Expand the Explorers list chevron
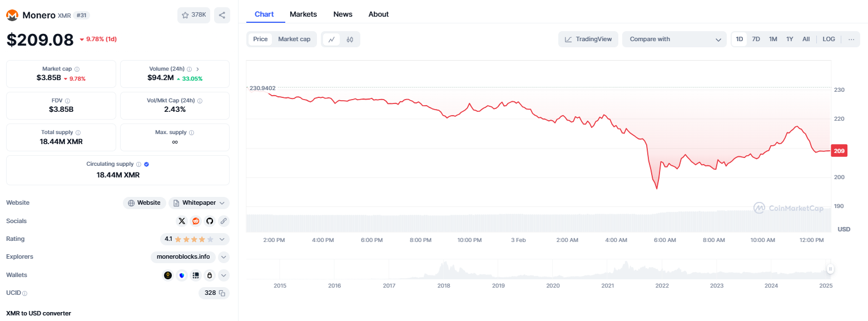This screenshot has height=321, width=868. coord(224,257)
